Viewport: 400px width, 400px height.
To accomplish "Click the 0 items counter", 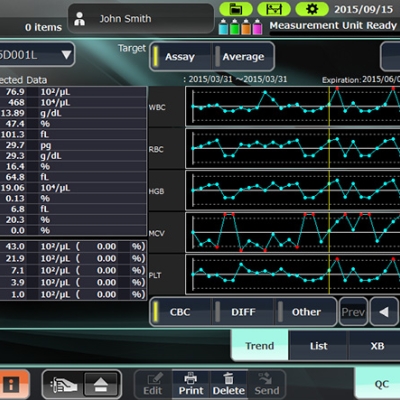I will tap(43, 27).
